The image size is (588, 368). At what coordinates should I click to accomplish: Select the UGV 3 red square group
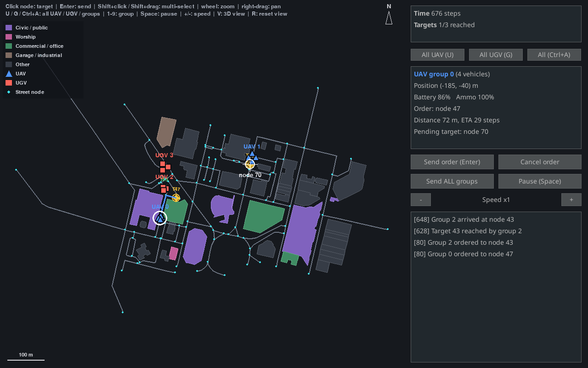[165, 167]
